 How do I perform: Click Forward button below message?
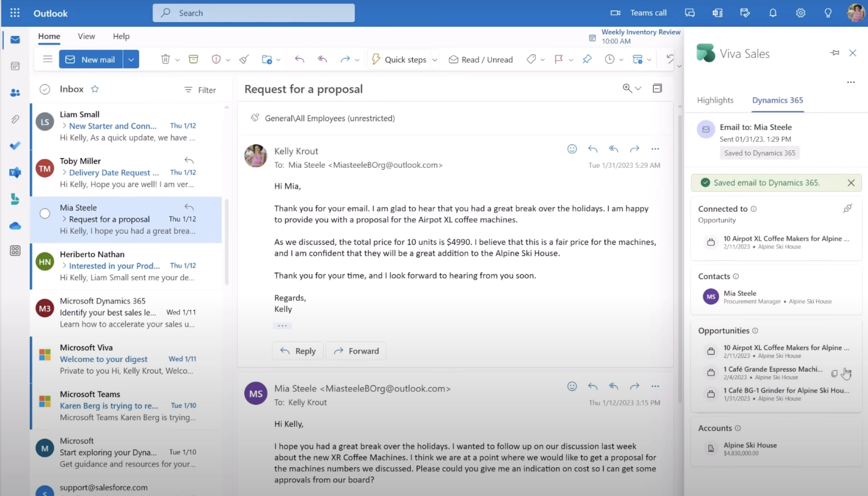click(x=356, y=351)
